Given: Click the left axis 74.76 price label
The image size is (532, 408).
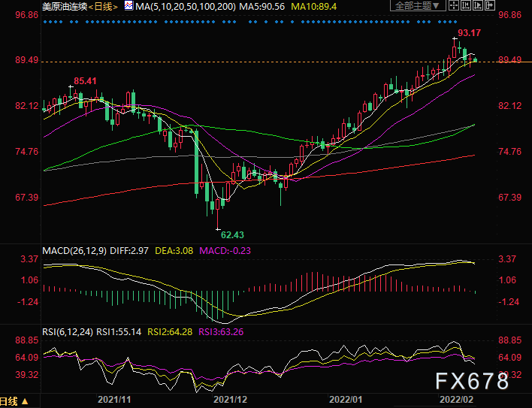Looking at the screenshot, I should coord(27,152).
